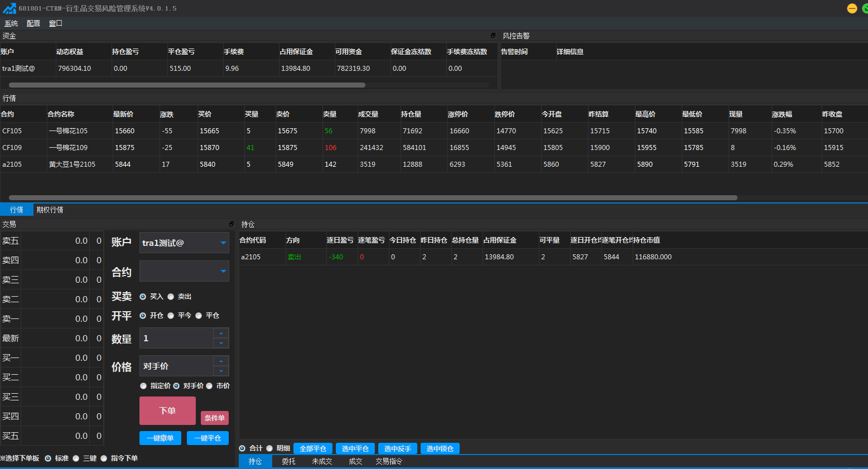Click the red 下单 button

[x=167, y=410]
